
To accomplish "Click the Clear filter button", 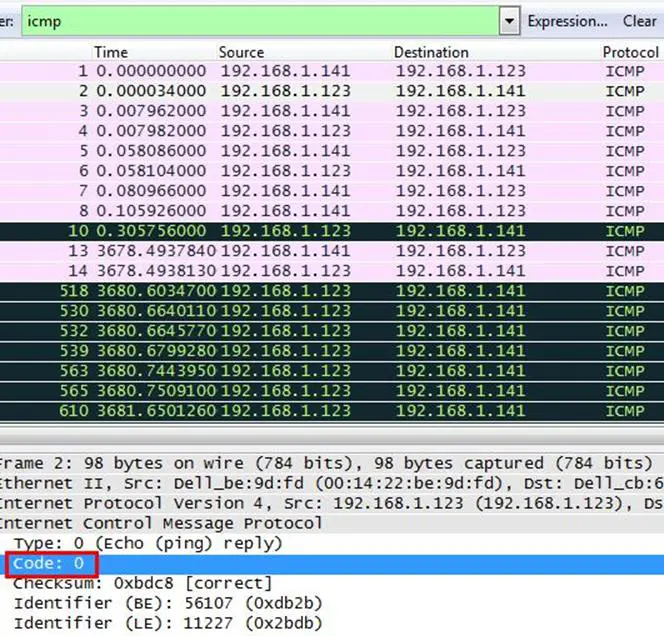I will [640, 21].
